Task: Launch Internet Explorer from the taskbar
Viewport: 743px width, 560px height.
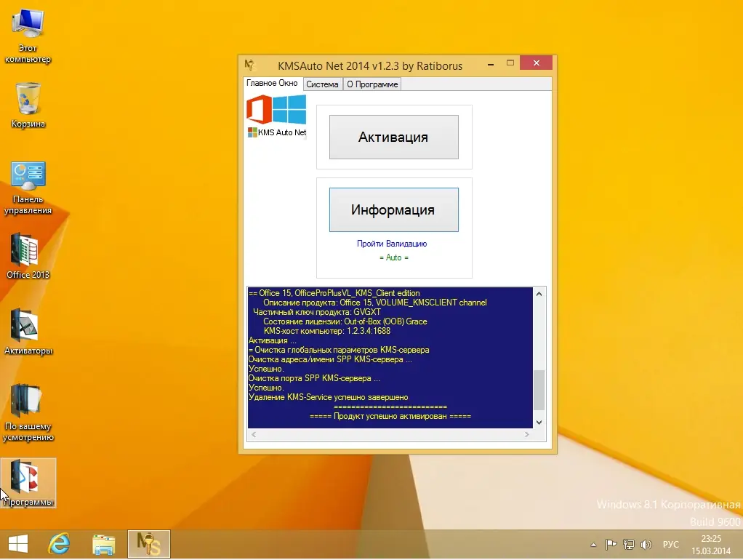Action: coord(59,544)
